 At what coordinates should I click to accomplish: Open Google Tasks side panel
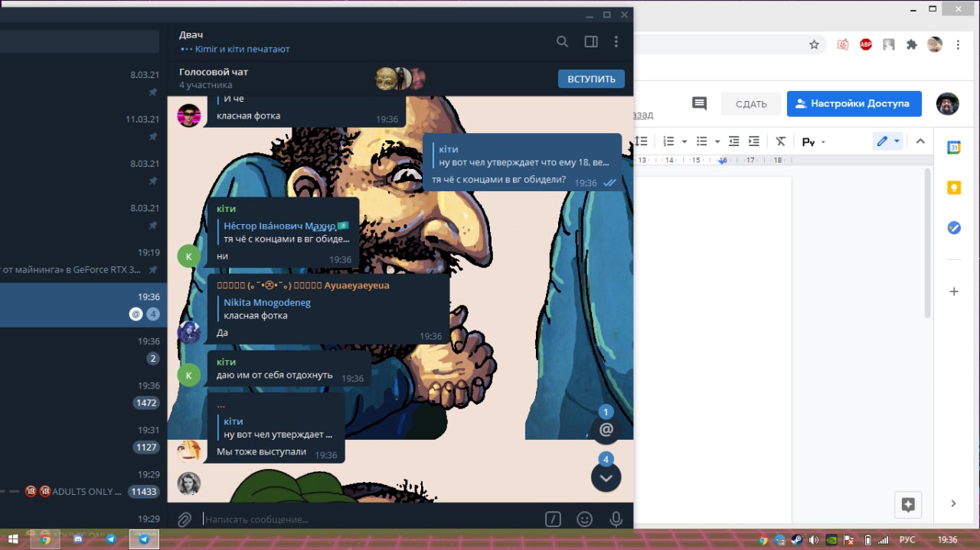pyautogui.click(x=954, y=228)
